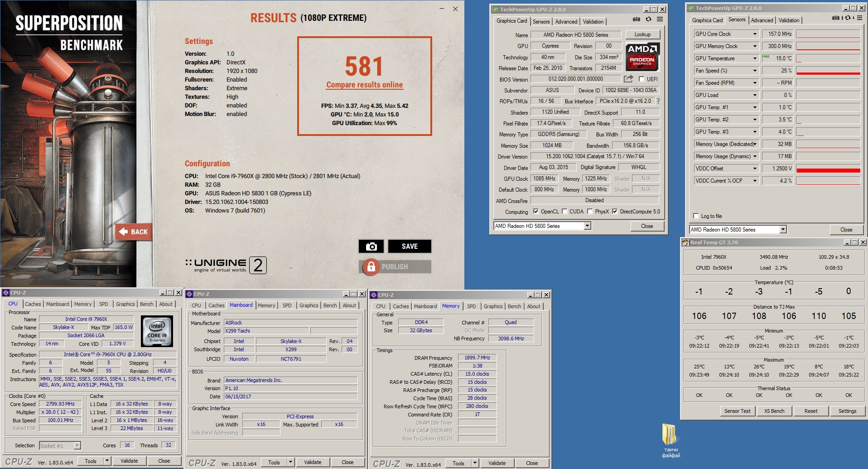Viewport: 868px width, 469px height.
Task: Enable the Log to file checkbox
Action: tap(696, 216)
